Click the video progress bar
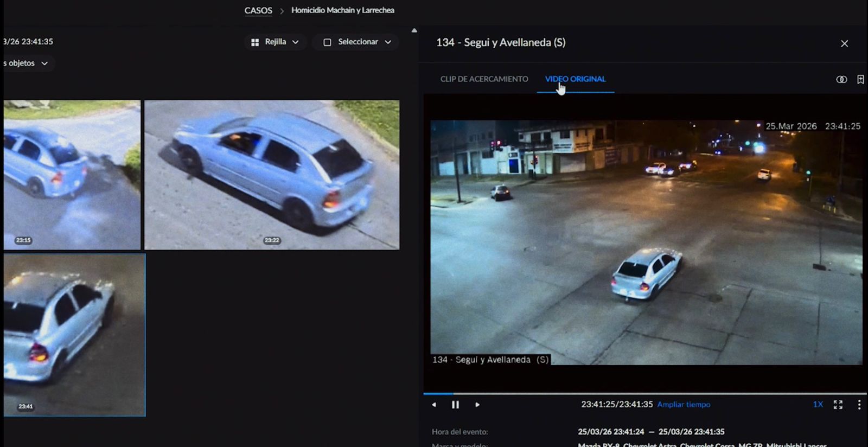The width and height of the screenshot is (868, 447). [x=644, y=393]
